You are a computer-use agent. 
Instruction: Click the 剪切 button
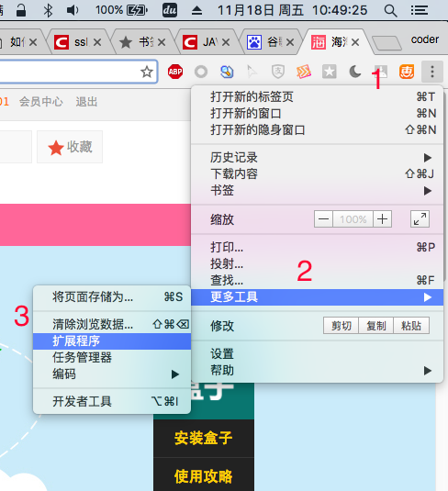341,326
